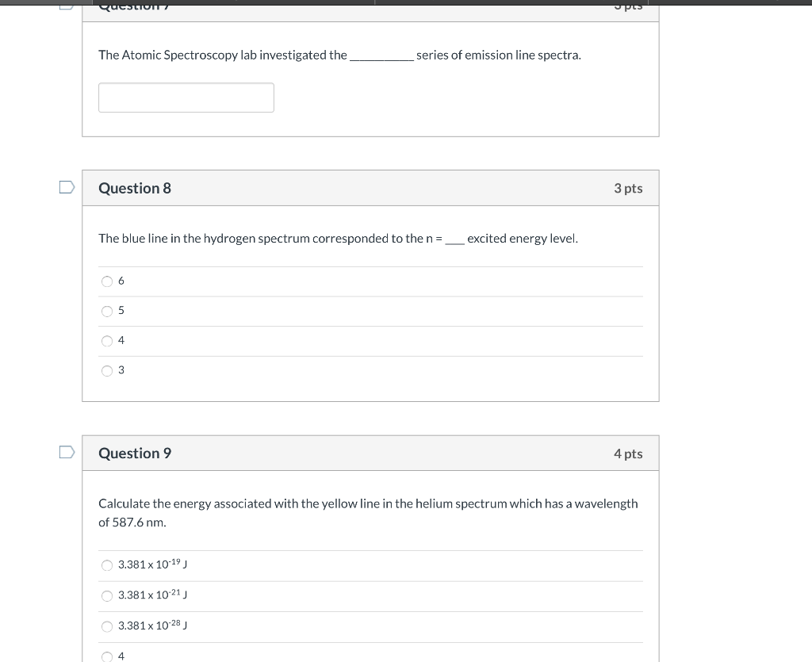Select answer 5 for Question 8
812x662 pixels.
(107, 311)
